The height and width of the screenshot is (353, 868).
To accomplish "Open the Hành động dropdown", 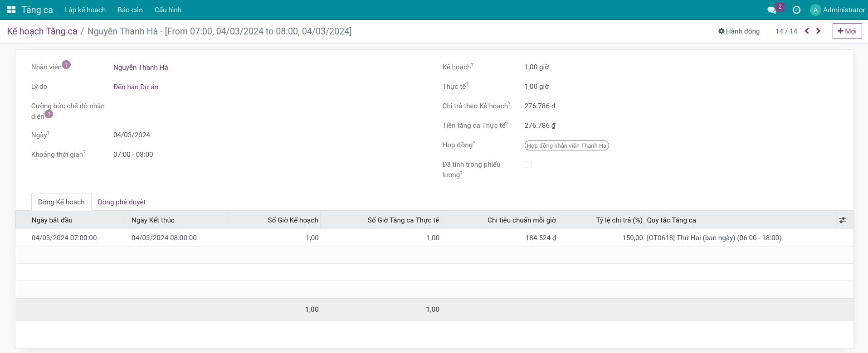I will 739,31.
